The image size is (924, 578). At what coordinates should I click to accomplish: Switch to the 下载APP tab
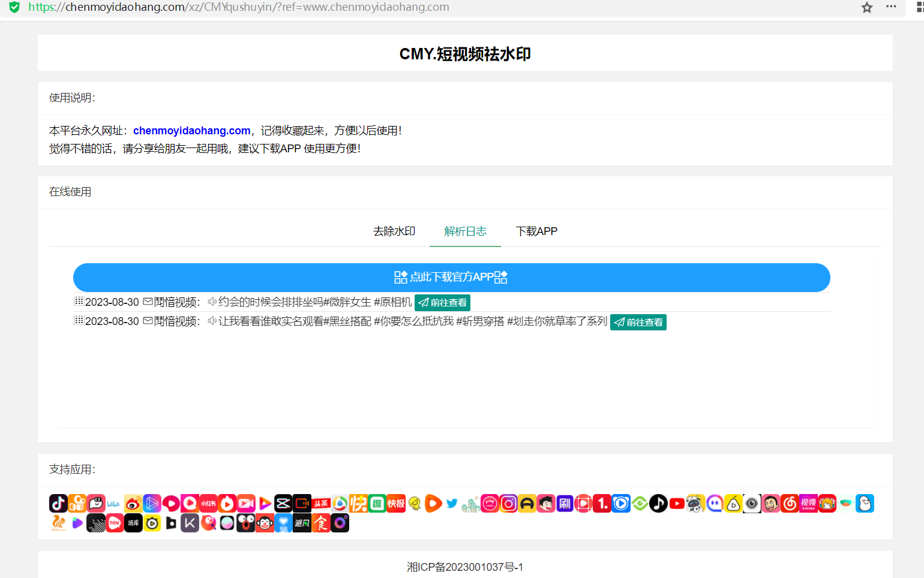click(x=536, y=231)
